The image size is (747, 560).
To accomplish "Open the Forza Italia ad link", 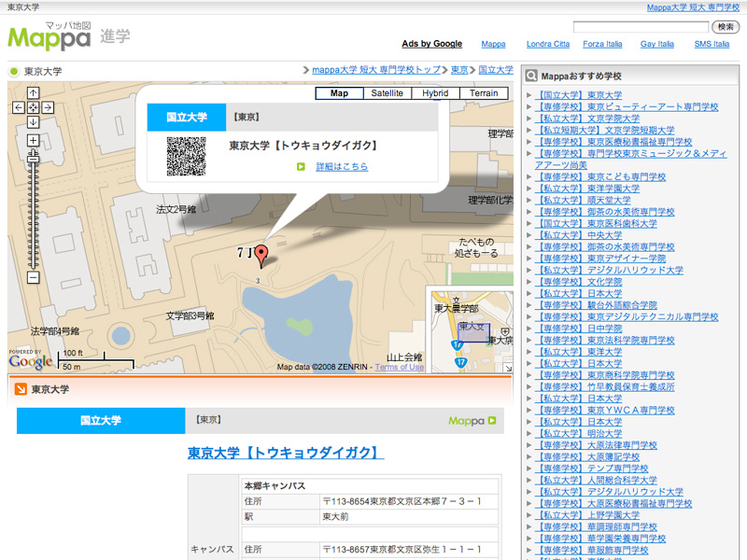I will pyautogui.click(x=602, y=44).
